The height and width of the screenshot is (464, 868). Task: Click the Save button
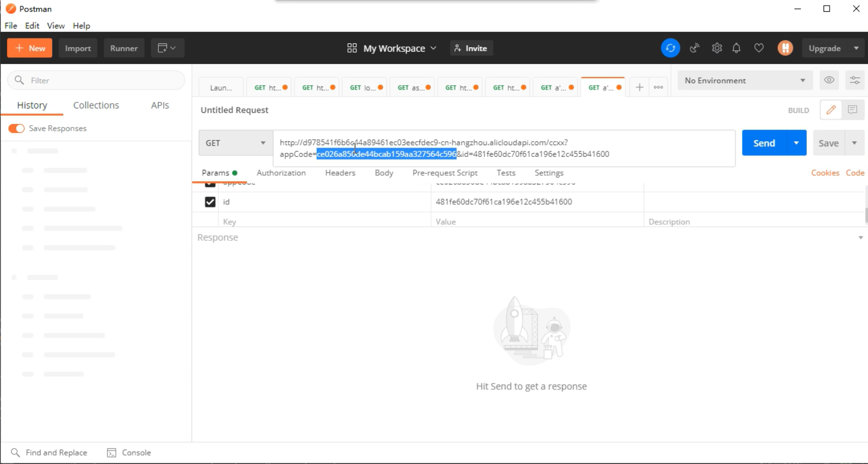(828, 143)
